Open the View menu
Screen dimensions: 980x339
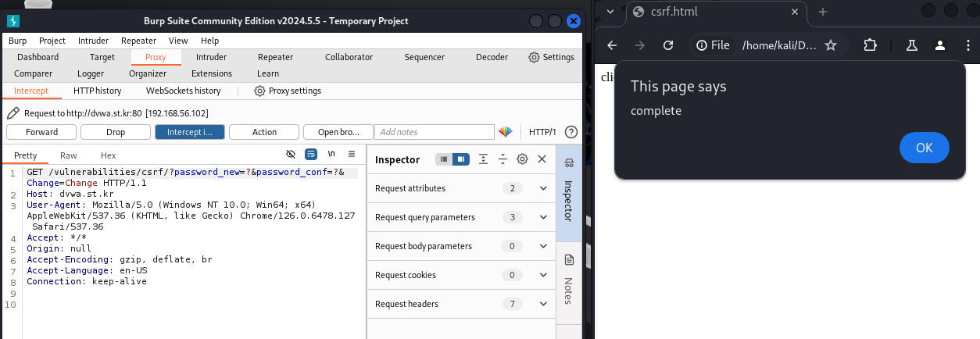[178, 41]
